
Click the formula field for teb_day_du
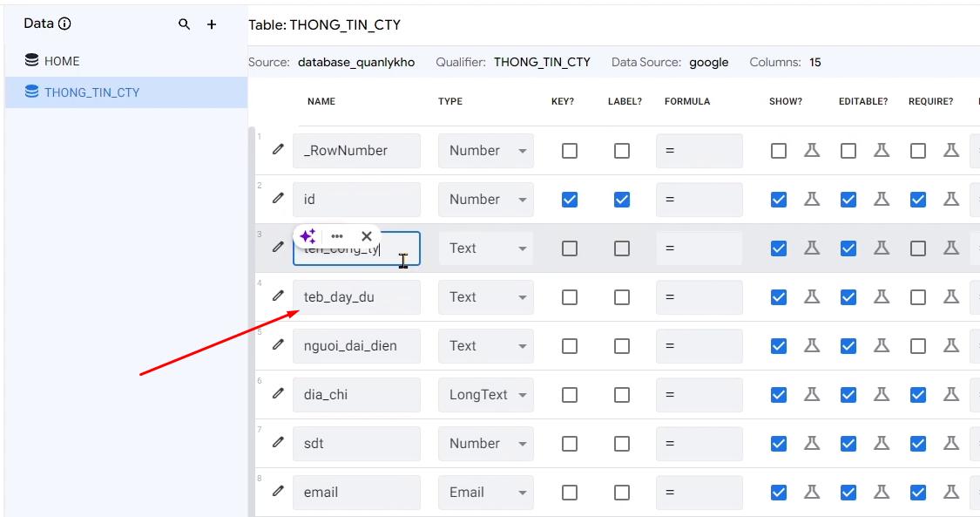point(700,297)
